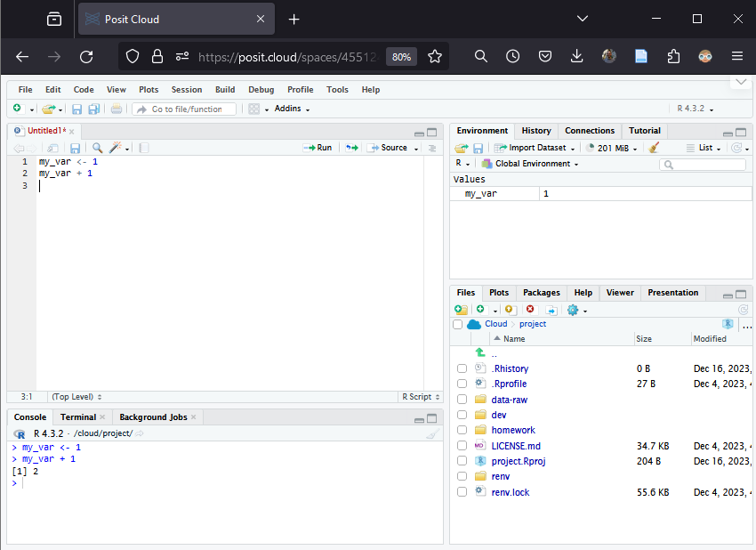Open the Session menu
This screenshot has height=550, width=756.
click(187, 90)
